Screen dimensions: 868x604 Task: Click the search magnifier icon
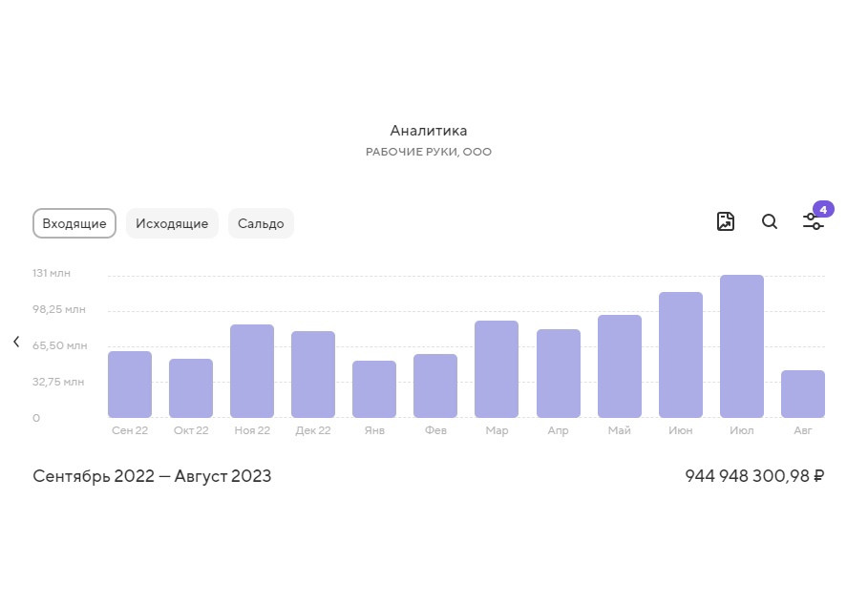click(x=770, y=222)
